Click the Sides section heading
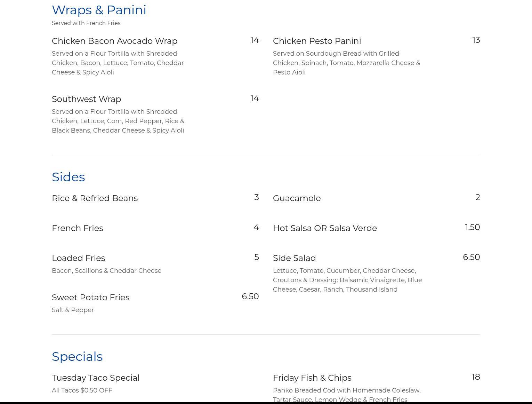The height and width of the screenshot is (404, 532). tap(68, 177)
